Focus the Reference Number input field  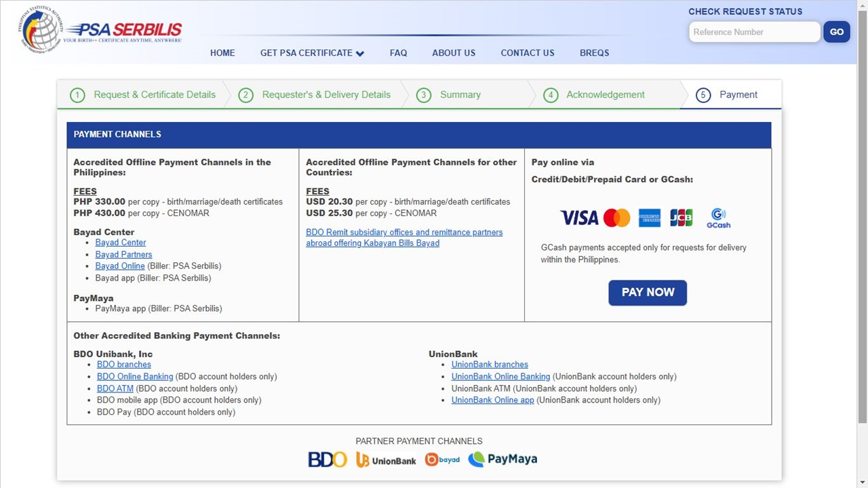pyautogui.click(x=755, y=32)
